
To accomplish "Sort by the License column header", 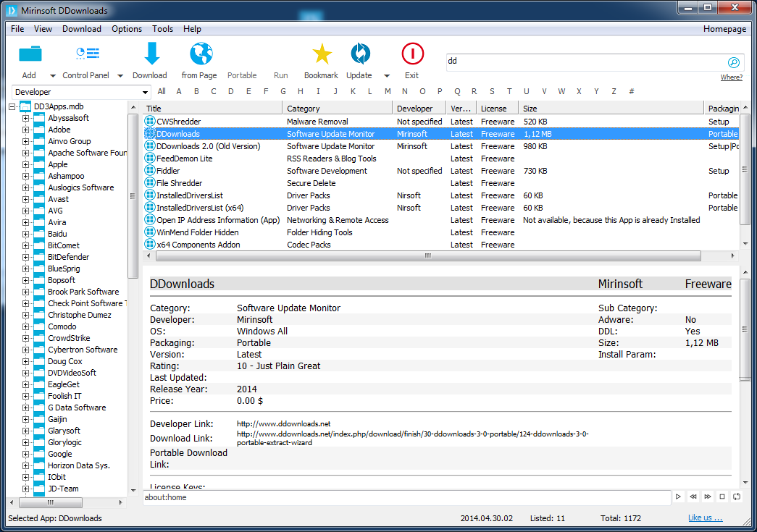I will tap(497, 109).
